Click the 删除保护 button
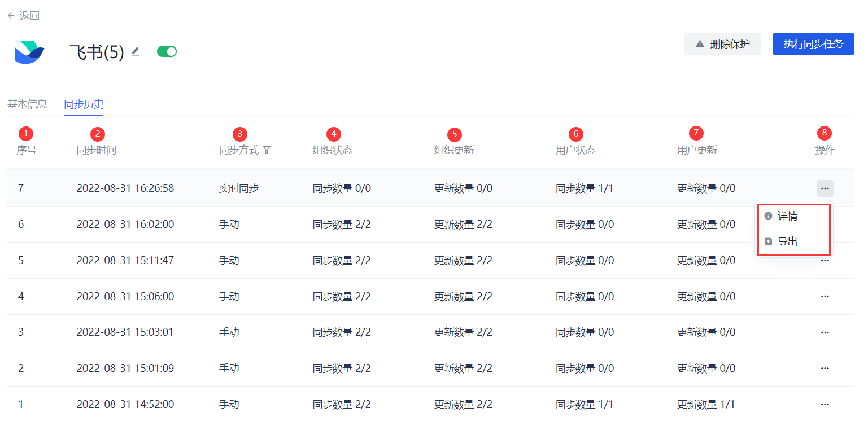Viewport: 868px width, 421px height. (x=722, y=44)
